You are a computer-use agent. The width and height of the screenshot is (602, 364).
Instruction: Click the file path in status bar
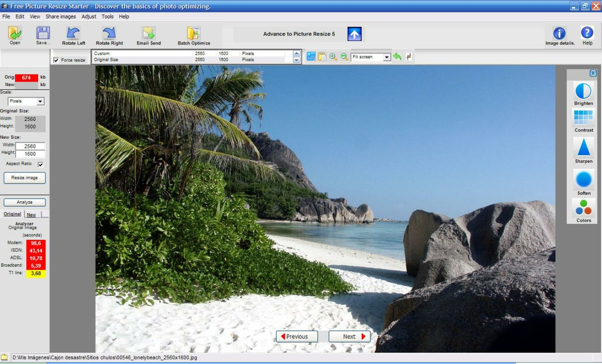tap(105, 358)
